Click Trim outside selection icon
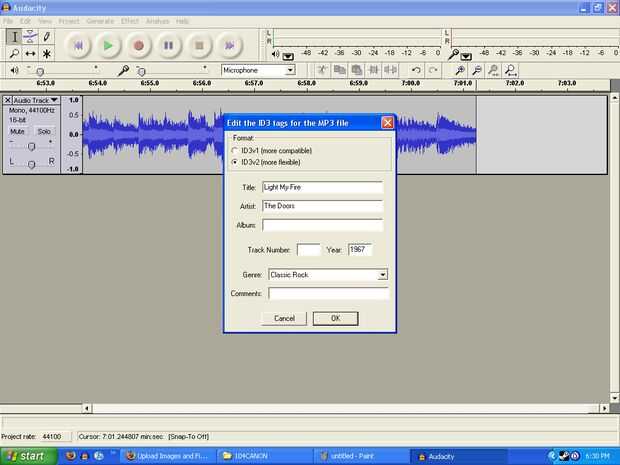Image resolution: width=620 pixels, height=465 pixels. [x=374, y=70]
